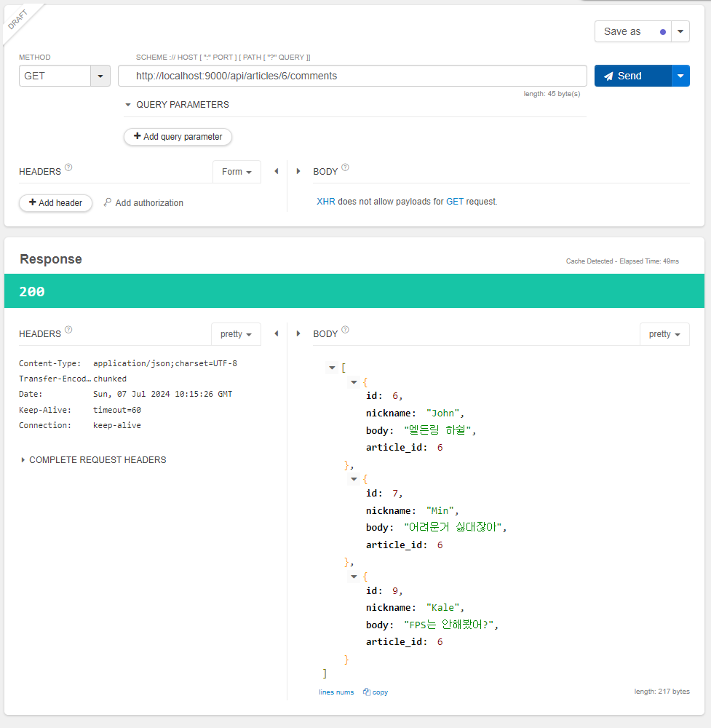Click the lines nums link
This screenshot has height=728, width=711.
point(336,692)
